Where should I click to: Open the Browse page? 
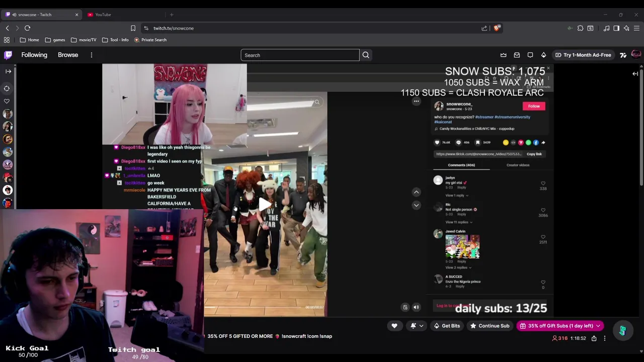[x=68, y=55]
